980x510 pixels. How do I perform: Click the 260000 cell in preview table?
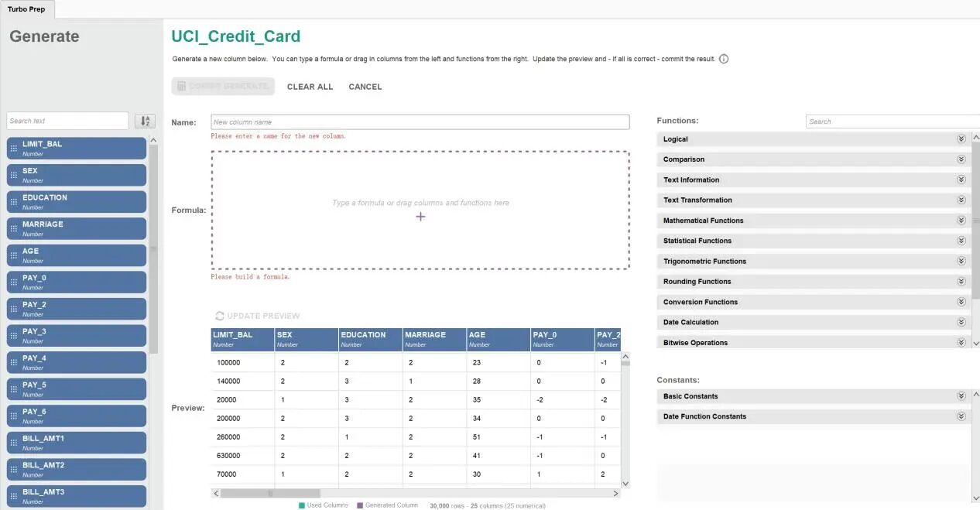pyautogui.click(x=242, y=437)
